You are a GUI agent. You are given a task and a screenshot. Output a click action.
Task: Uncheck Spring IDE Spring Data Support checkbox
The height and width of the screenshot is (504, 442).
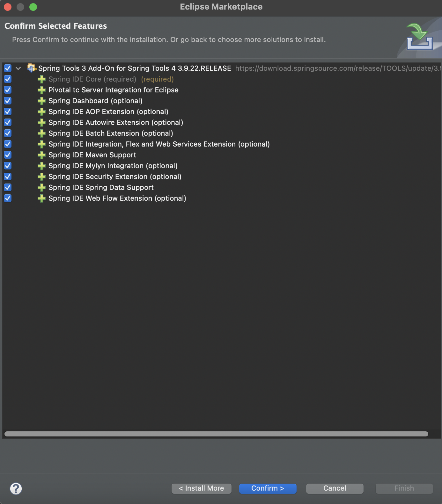click(8, 187)
